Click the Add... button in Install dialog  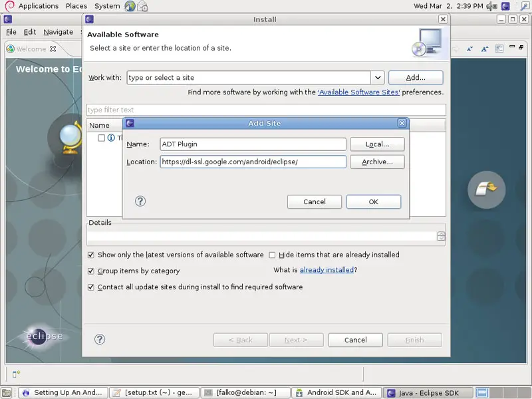coord(416,78)
